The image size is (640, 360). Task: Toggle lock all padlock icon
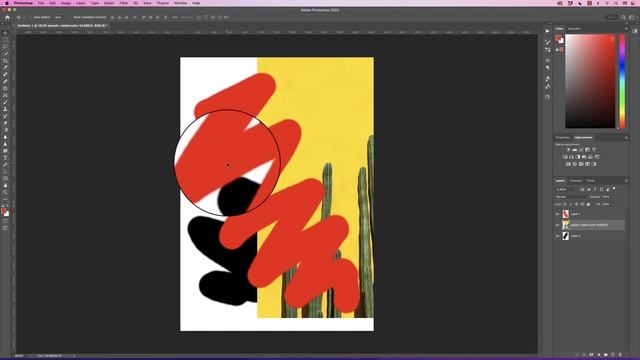(x=588, y=204)
